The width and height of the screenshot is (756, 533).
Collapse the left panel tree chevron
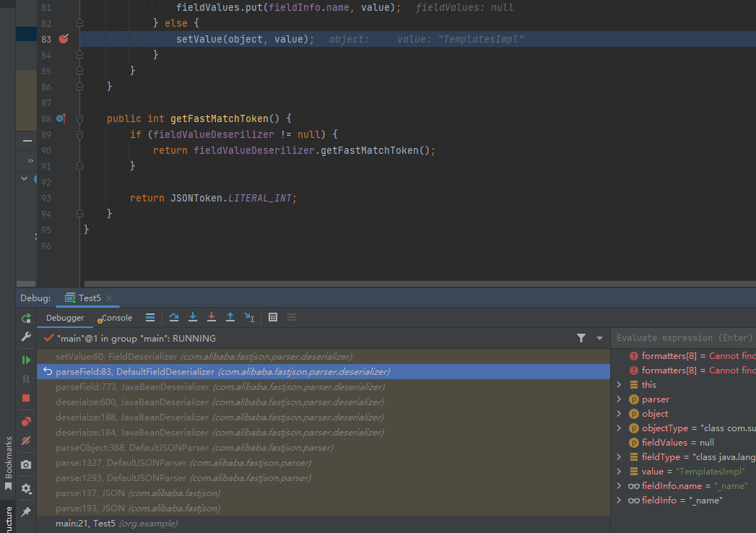(24, 178)
